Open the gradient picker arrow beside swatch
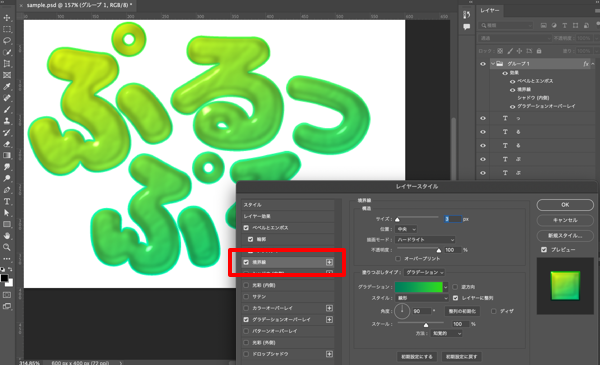Image resolution: width=600 pixels, height=365 pixels. pos(445,287)
